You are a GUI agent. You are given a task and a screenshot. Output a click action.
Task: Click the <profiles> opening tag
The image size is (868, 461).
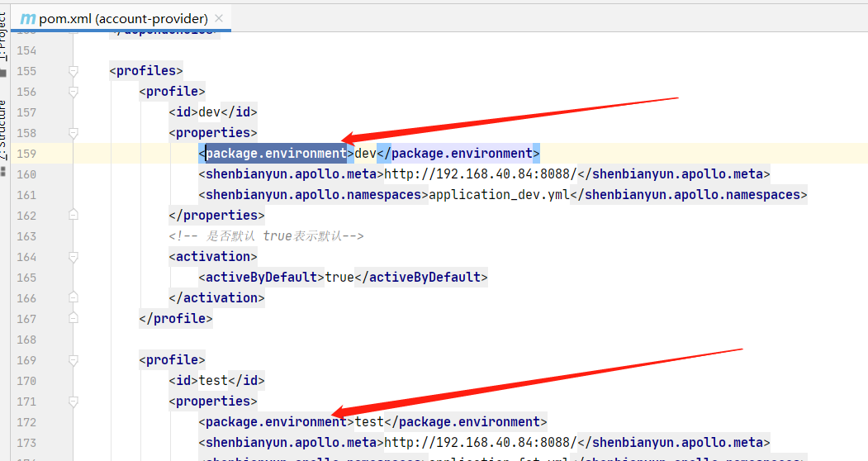[x=146, y=71]
